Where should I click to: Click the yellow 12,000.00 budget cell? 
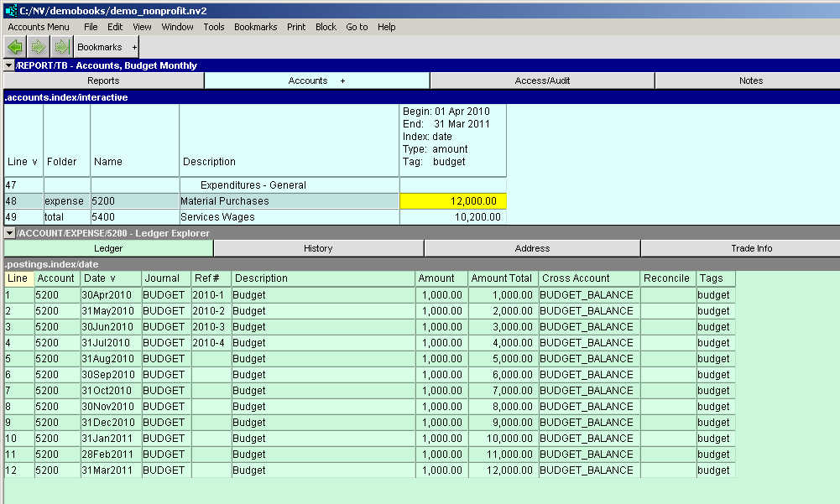[453, 201]
